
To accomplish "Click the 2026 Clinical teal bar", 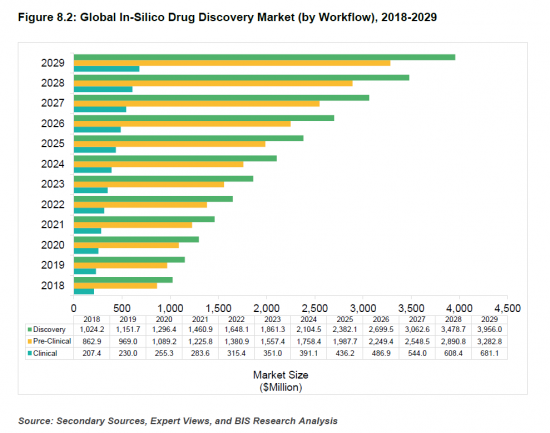I will pos(97,129).
